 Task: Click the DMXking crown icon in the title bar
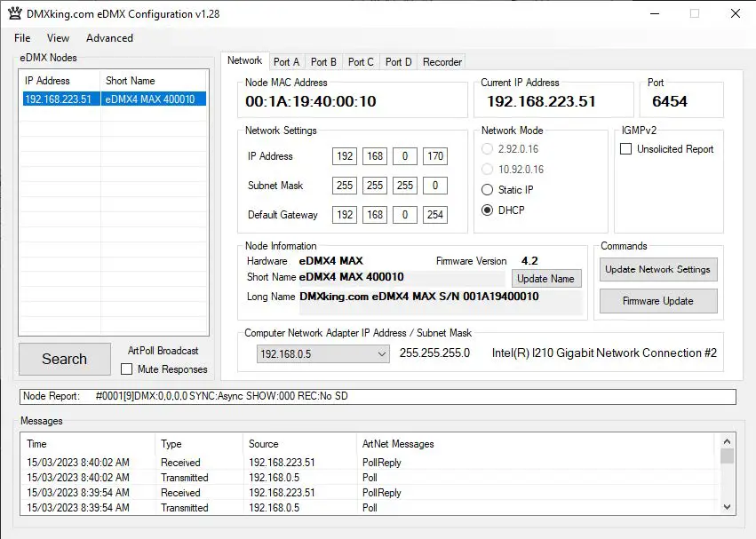click(13, 13)
